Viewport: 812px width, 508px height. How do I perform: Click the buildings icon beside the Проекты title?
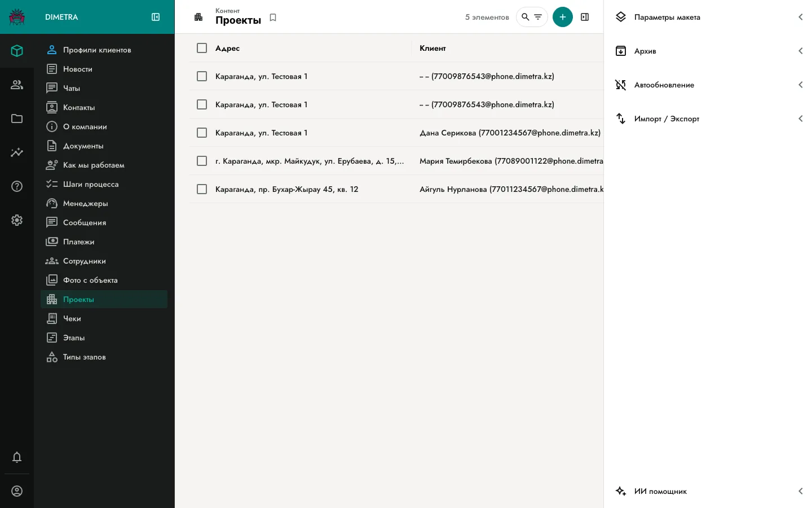198,17
